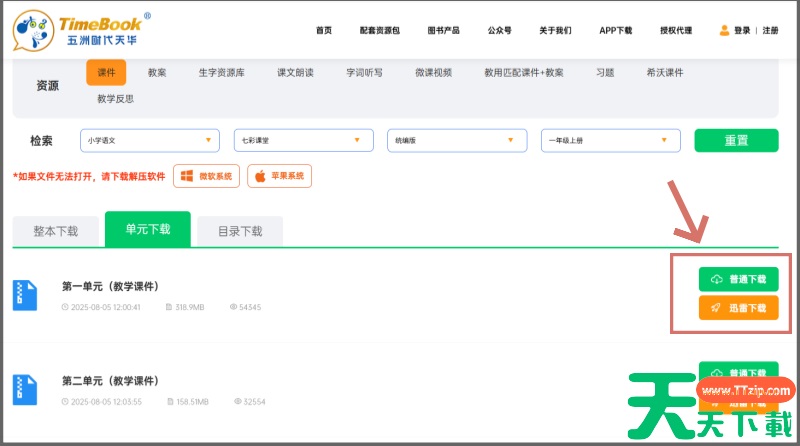Viewport: 800px width, 446px height.
Task: Select the 课件 resource type
Action: [x=106, y=72]
